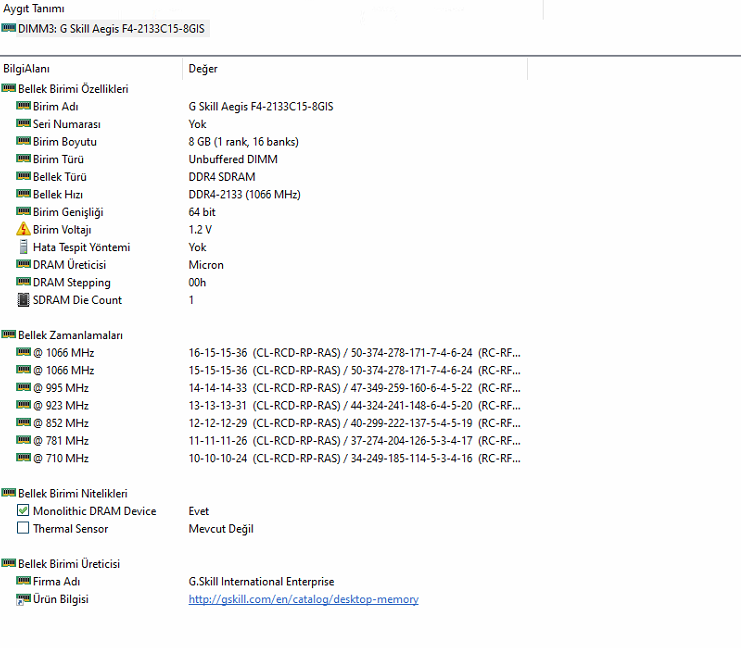This screenshot has width=741, height=648.
Task: Select the Bellek Birimi Nitelikleri group heading
Action: [x=73, y=493]
